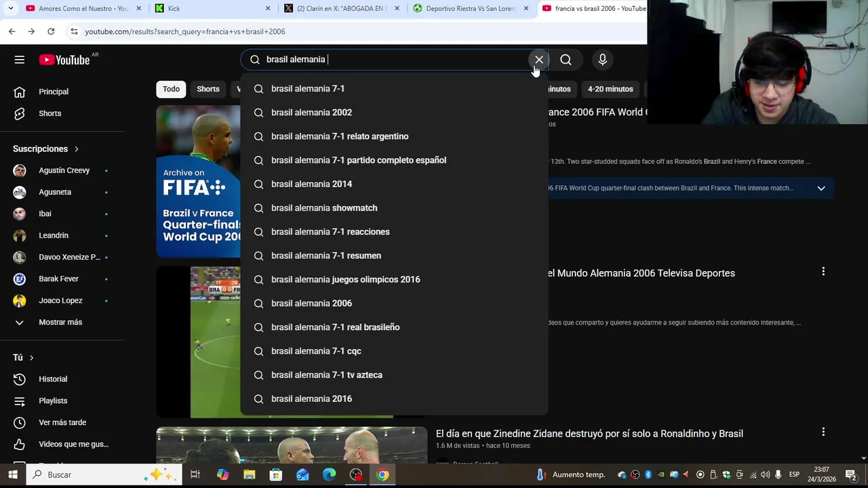Open File Explorer from taskbar
Image resolution: width=868 pixels, height=488 pixels.
[x=249, y=474]
